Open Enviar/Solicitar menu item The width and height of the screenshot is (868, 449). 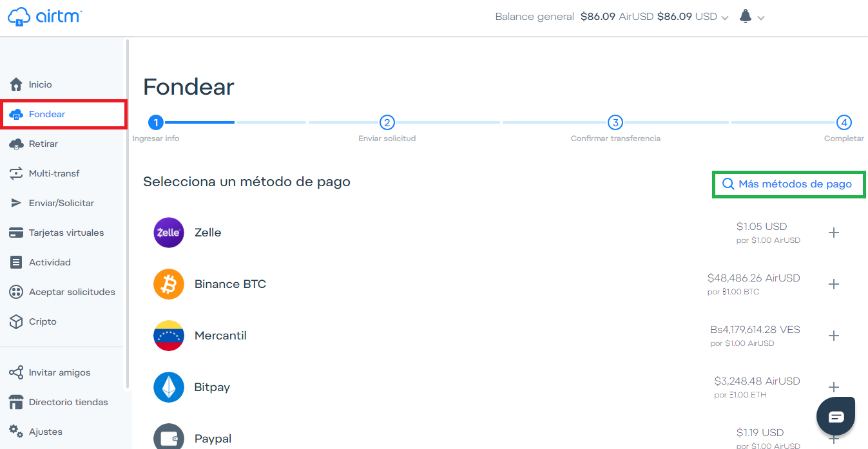point(61,203)
